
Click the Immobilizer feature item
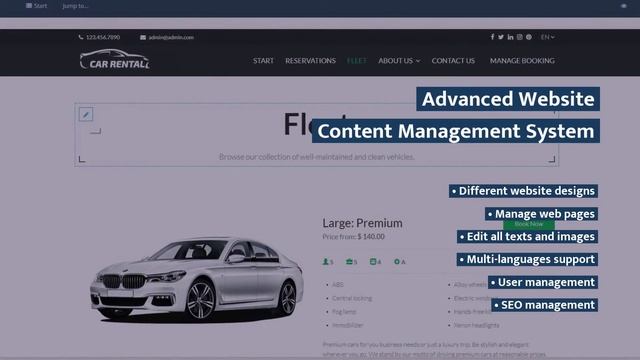[x=347, y=325]
